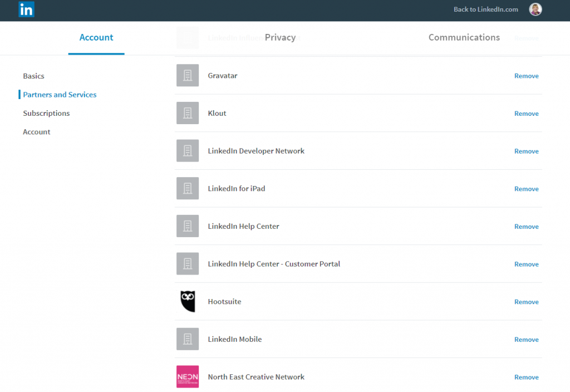Viewport: 570px width, 392px height.
Task: Select Partners and Services in sidebar
Action: click(x=60, y=95)
